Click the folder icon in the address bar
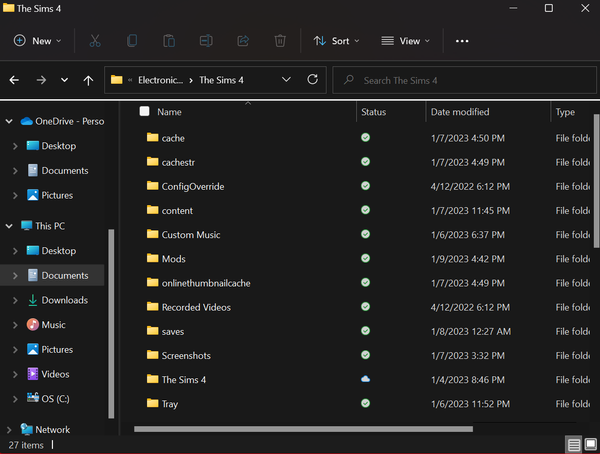This screenshot has height=454, width=600. click(117, 80)
